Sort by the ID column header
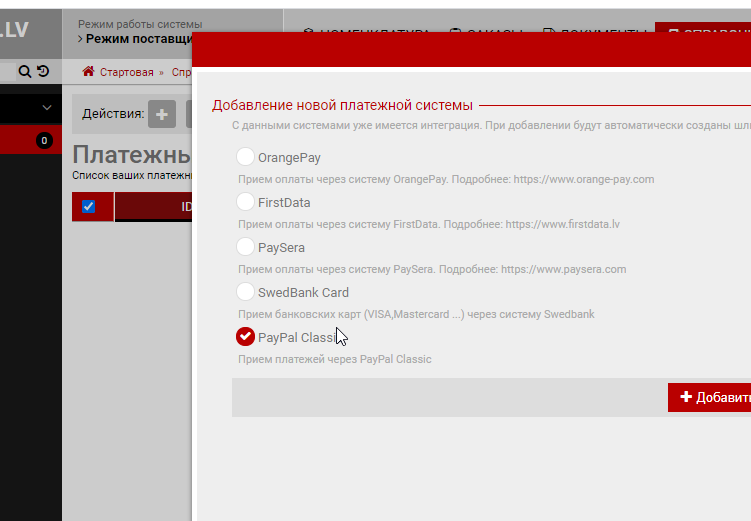751x521 pixels. (x=185, y=206)
